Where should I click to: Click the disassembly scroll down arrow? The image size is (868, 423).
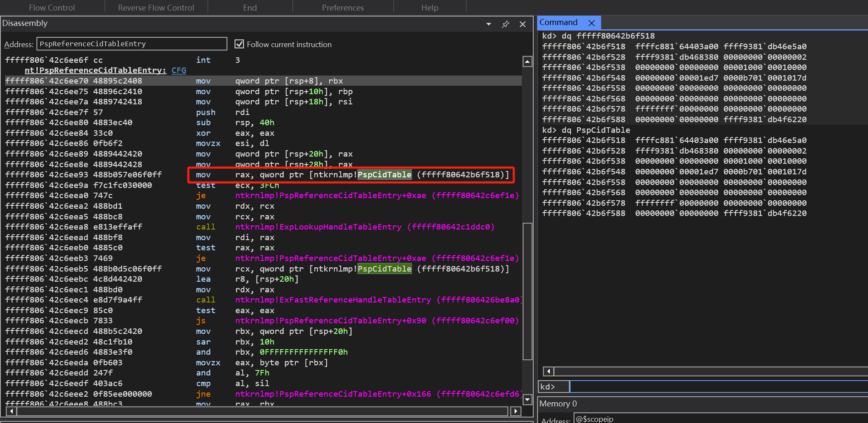pyautogui.click(x=527, y=399)
